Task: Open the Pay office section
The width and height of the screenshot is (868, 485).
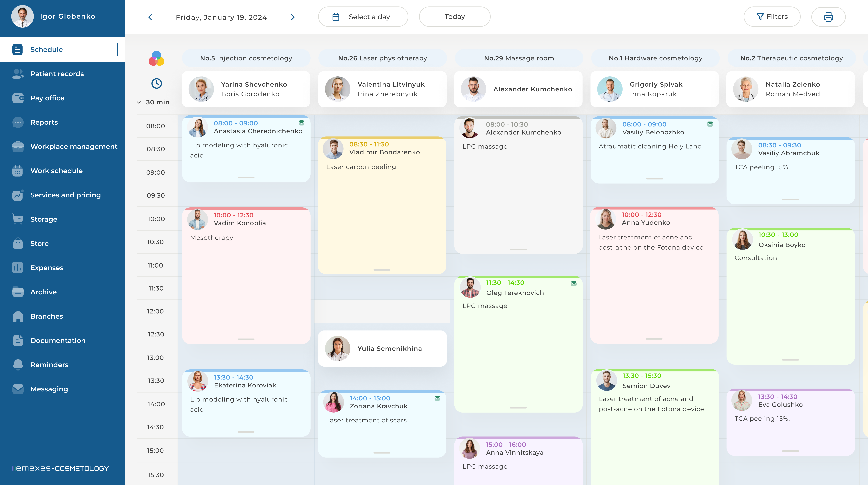Action: coord(47,98)
